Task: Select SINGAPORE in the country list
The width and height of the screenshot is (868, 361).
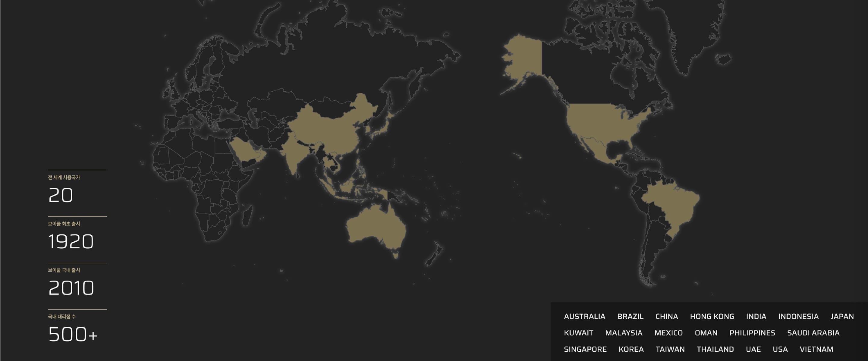Action: point(585,349)
